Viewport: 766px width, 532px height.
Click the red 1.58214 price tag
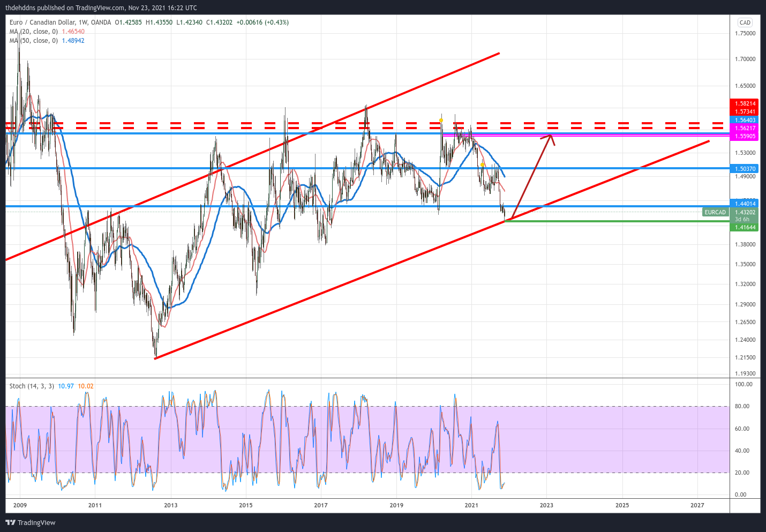tap(745, 103)
